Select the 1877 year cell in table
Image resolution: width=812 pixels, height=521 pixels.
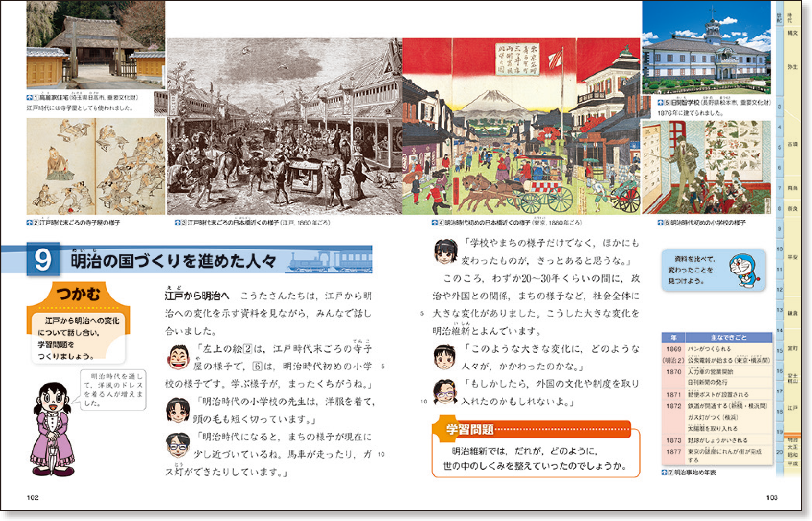point(674,451)
